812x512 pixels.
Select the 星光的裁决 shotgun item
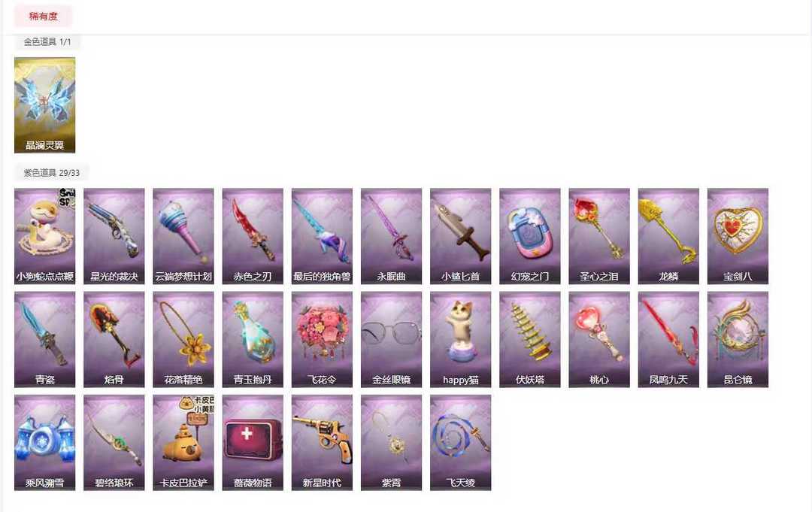pyautogui.click(x=114, y=236)
